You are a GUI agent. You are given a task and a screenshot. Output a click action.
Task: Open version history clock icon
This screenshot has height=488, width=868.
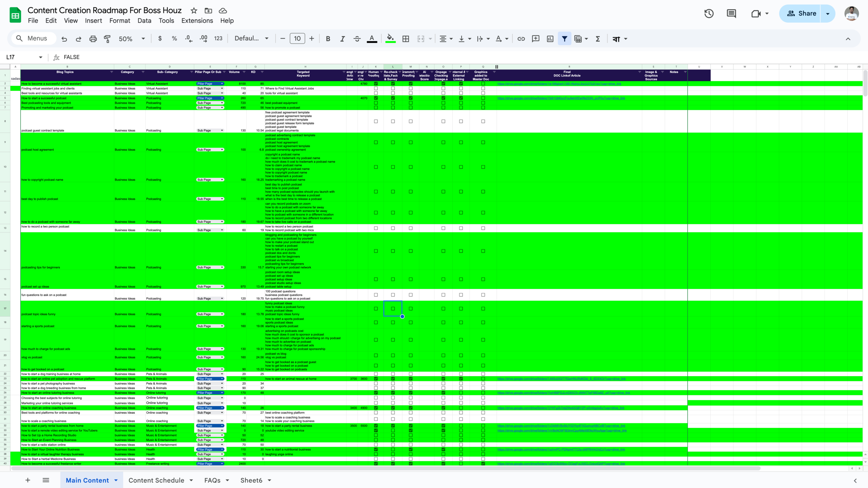pos(709,14)
